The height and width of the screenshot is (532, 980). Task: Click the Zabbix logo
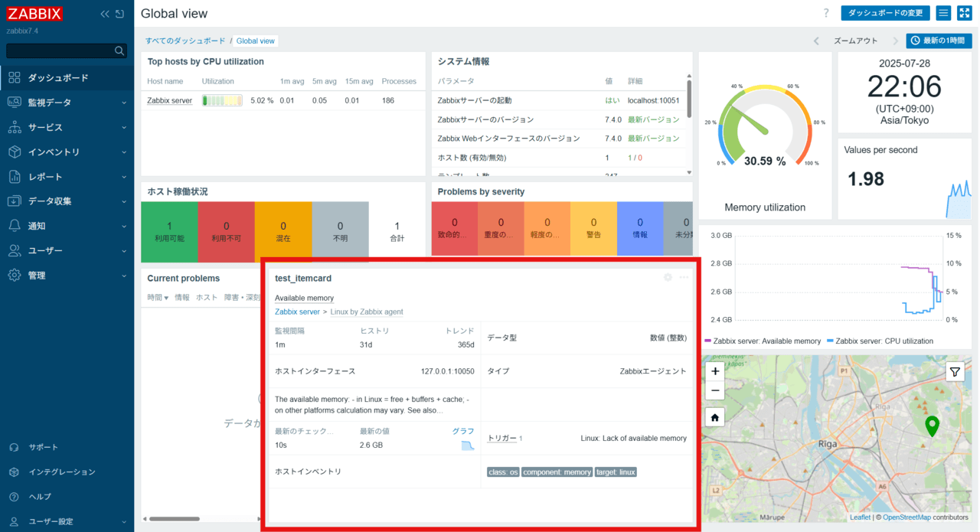(x=34, y=14)
